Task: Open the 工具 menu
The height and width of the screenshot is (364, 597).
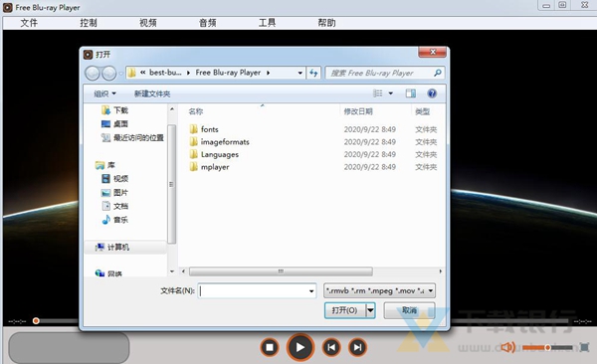Action: pos(267,23)
